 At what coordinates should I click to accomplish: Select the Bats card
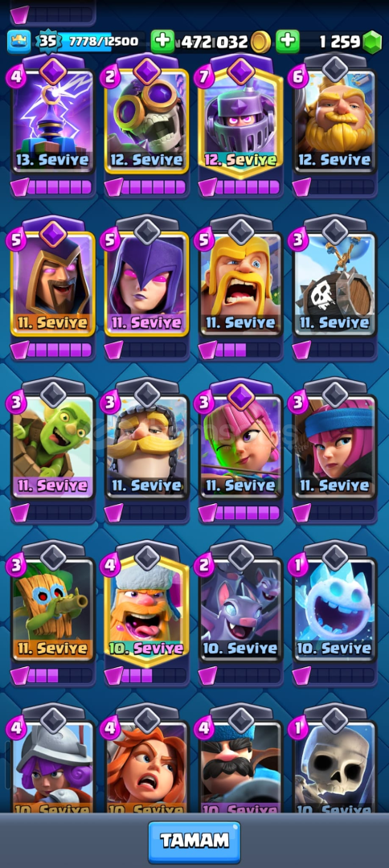(x=240, y=609)
